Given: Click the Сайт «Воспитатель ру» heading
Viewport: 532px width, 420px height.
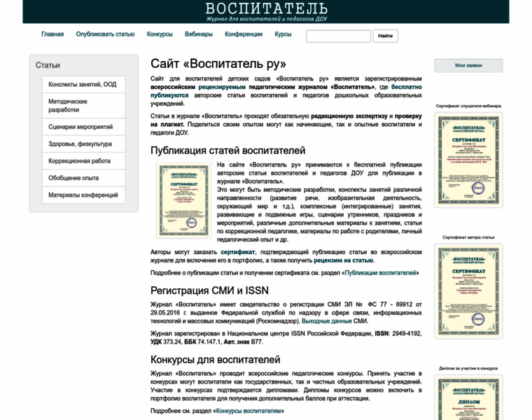Looking at the screenshot, I should [218, 64].
